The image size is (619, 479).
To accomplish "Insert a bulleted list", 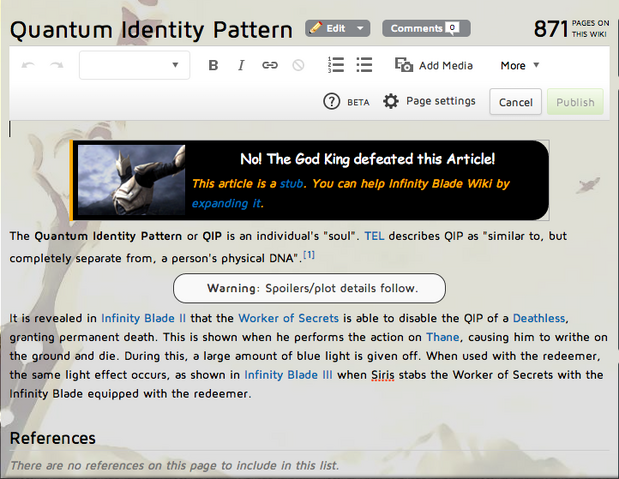I will click(x=364, y=65).
